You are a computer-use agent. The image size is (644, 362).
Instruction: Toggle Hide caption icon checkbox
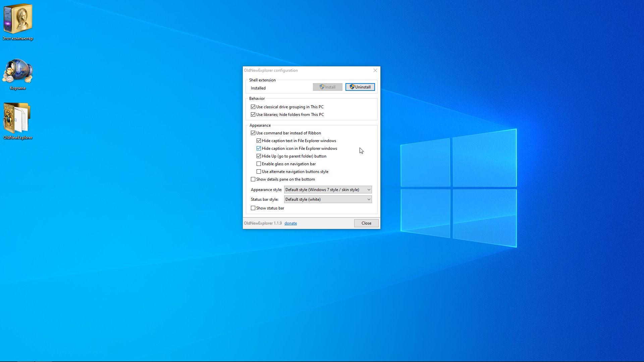click(x=259, y=148)
